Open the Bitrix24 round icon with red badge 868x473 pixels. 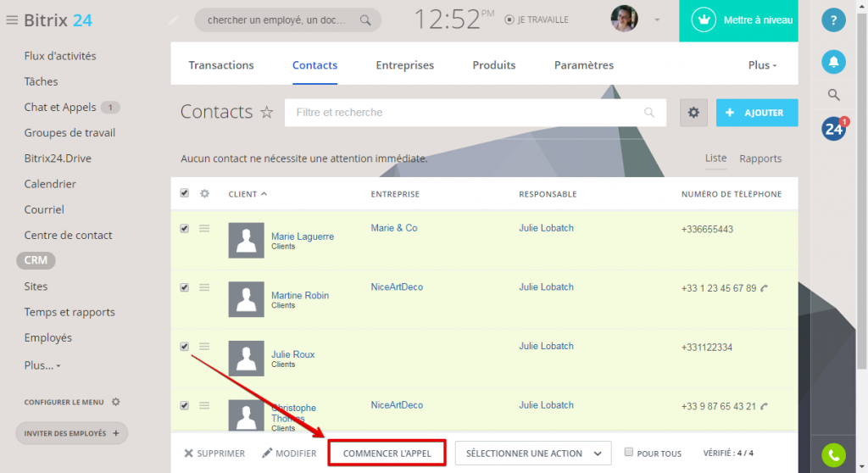(834, 129)
